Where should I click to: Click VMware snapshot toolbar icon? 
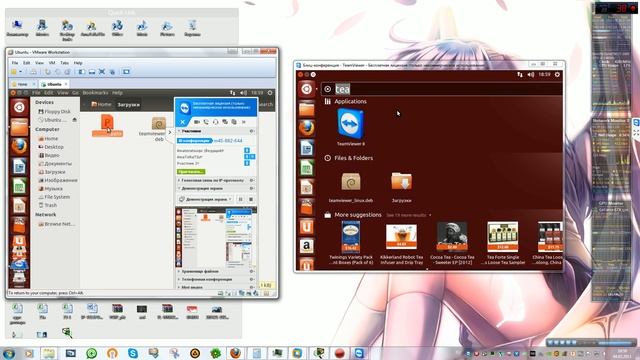click(48, 72)
